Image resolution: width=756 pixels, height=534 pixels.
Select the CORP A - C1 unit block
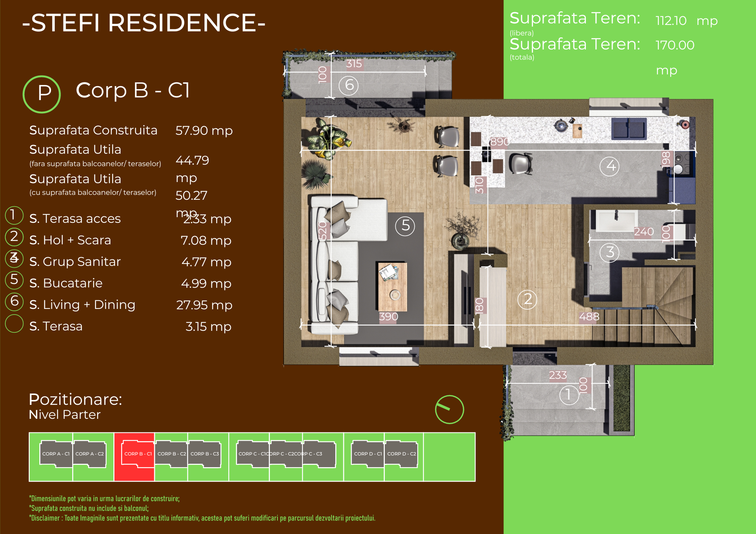(56, 454)
